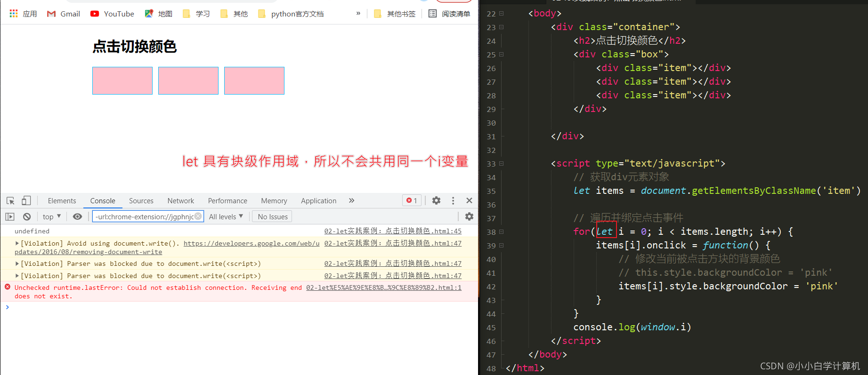Open the python官方文档 bookmark folder
The height and width of the screenshot is (375, 868).
291,14
